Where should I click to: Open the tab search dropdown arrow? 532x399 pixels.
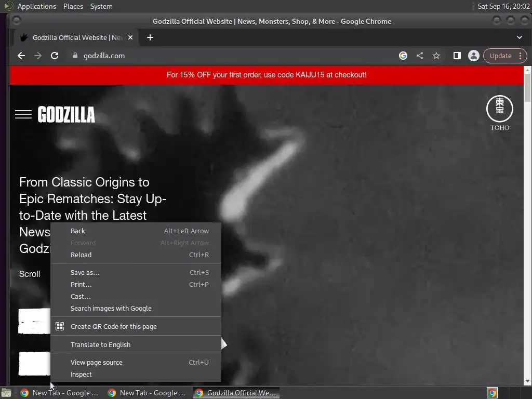(520, 37)
